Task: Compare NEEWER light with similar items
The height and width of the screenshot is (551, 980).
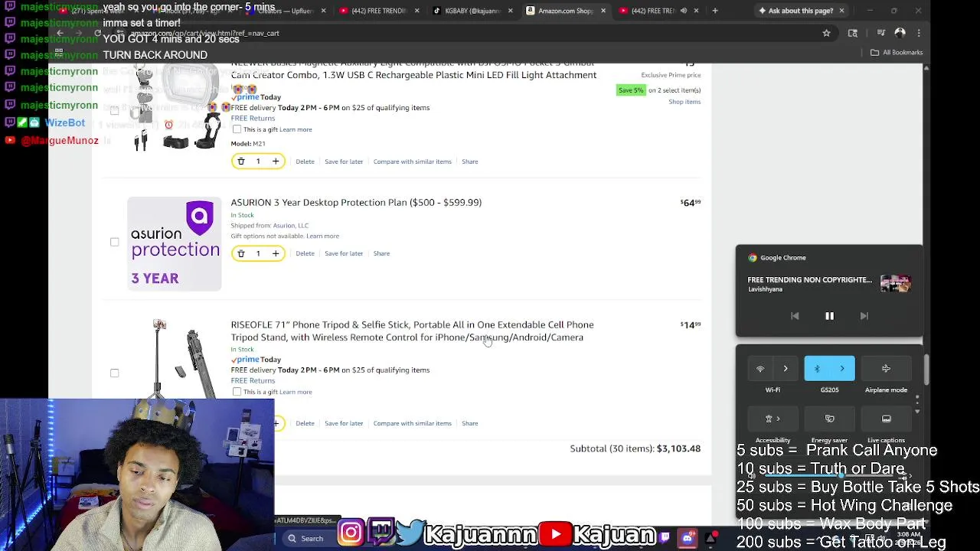Action: [412, 161]
